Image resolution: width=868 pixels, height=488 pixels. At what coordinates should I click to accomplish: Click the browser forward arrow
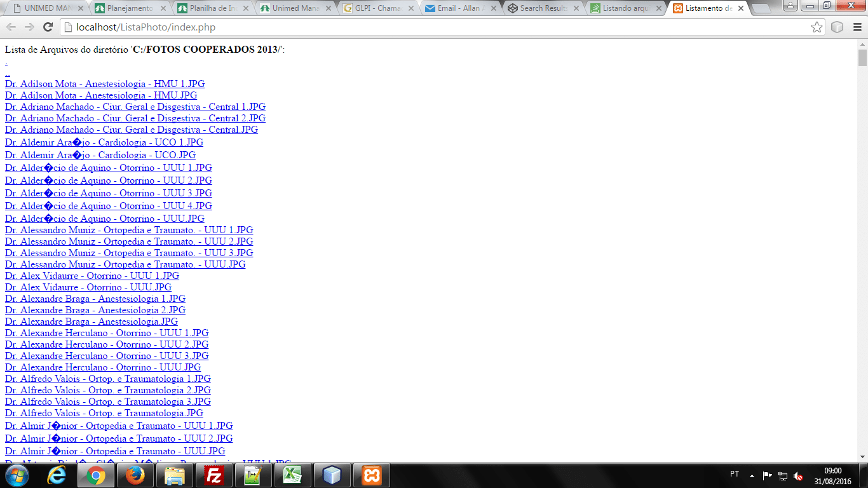(x=29, y=27)
